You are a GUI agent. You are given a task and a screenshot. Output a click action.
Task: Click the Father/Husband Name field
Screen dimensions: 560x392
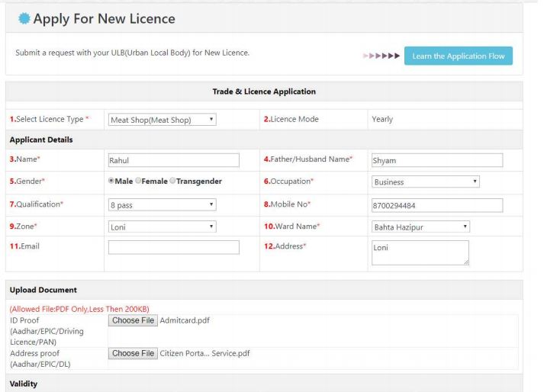(436, 161)
